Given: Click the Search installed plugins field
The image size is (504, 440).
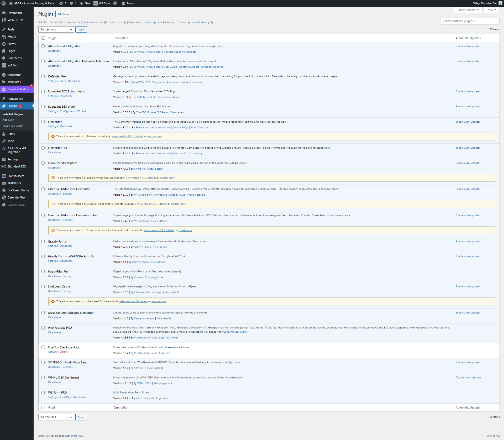Looking at the screenshot, I should tap(470, 21).
